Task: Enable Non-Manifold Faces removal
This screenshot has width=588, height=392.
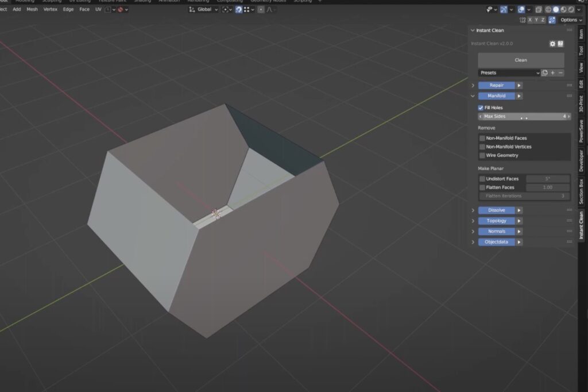Action: click(x=482, y=138)
